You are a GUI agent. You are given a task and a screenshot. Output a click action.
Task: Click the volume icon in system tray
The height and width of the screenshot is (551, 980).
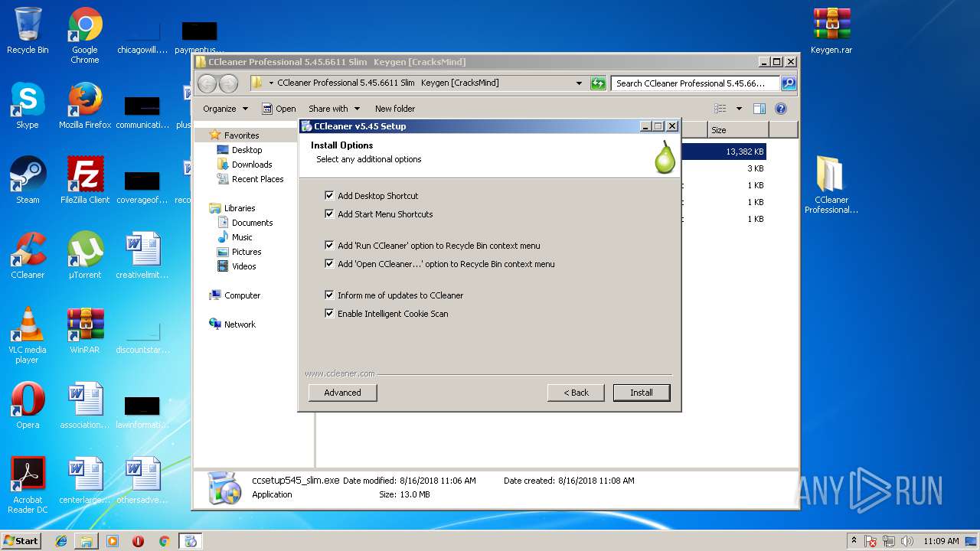tap(908, 541)
